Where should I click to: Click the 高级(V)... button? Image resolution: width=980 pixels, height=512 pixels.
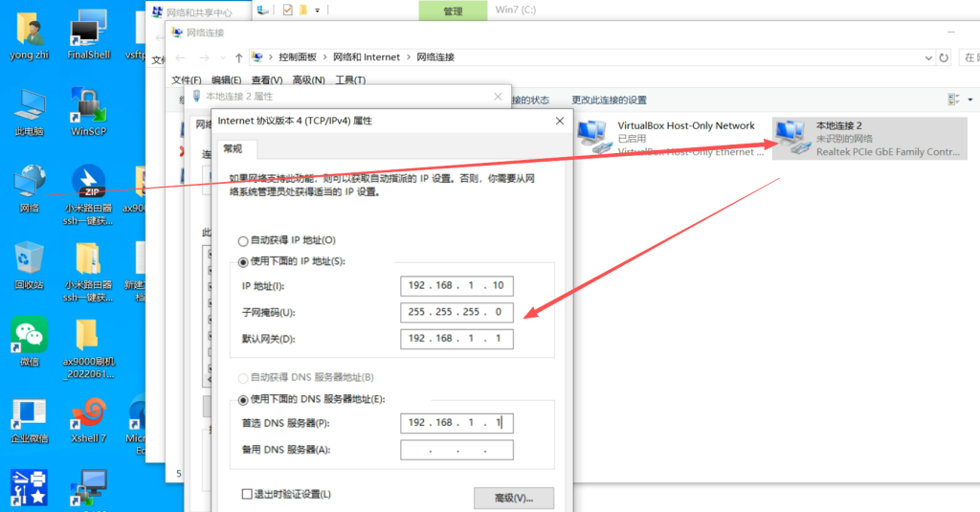514,498
